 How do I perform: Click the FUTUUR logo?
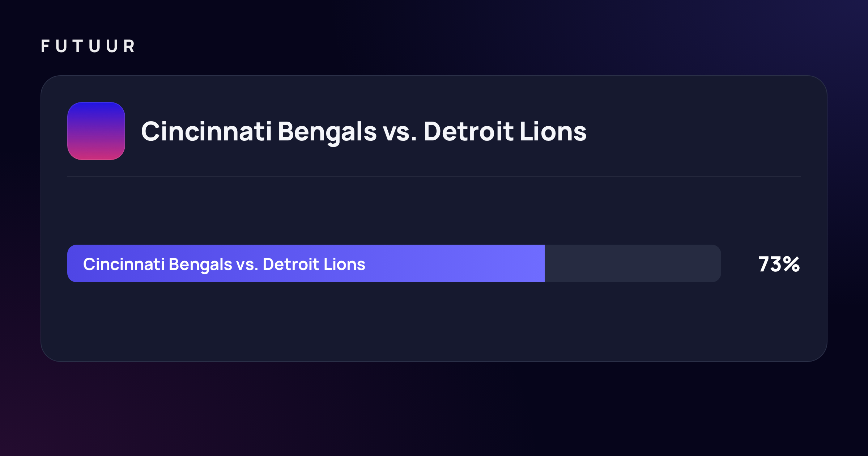pos(88,46)
